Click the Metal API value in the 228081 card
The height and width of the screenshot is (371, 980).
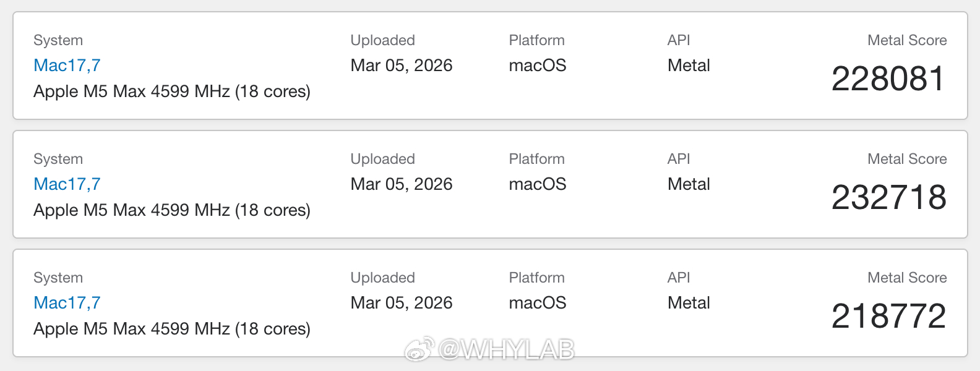pyautogui.click(x=689, y=66)
